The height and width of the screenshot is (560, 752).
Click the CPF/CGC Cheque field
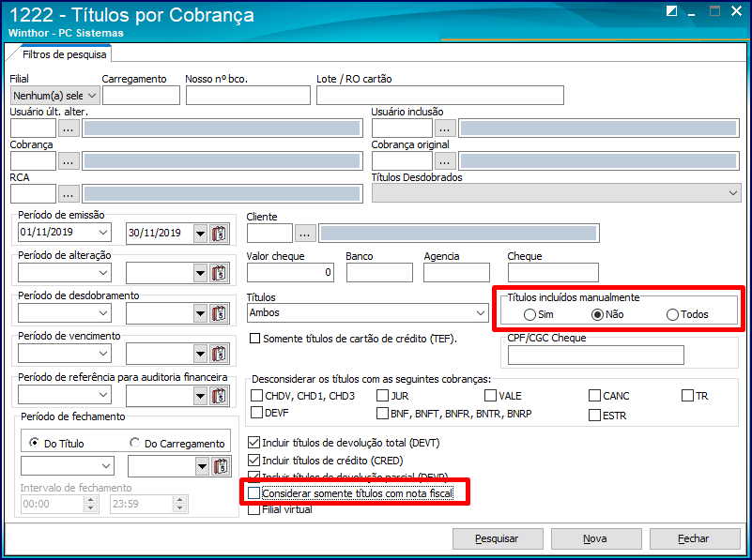coord(595,355)
